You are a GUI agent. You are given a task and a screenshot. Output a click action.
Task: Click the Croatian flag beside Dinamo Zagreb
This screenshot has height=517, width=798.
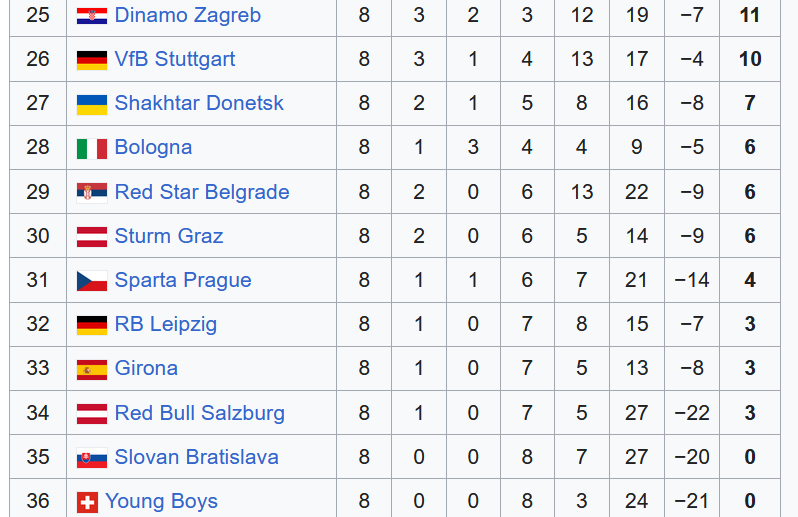[92, 16]
